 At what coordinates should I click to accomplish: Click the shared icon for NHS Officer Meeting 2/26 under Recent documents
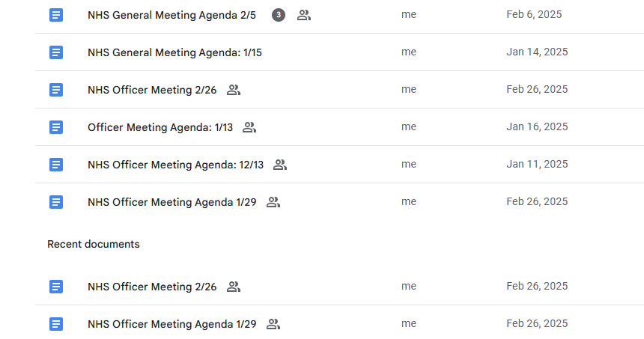(234, 287)
